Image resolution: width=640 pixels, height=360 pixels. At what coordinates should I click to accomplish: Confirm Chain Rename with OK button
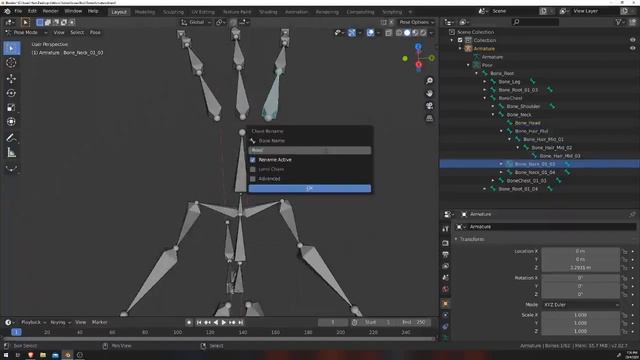(310, 188)
